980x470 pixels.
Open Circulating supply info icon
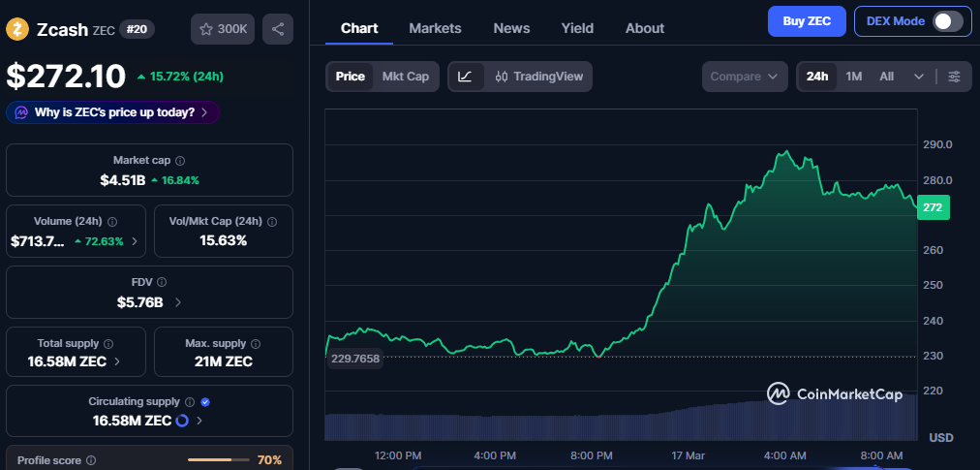click(190, 402)
